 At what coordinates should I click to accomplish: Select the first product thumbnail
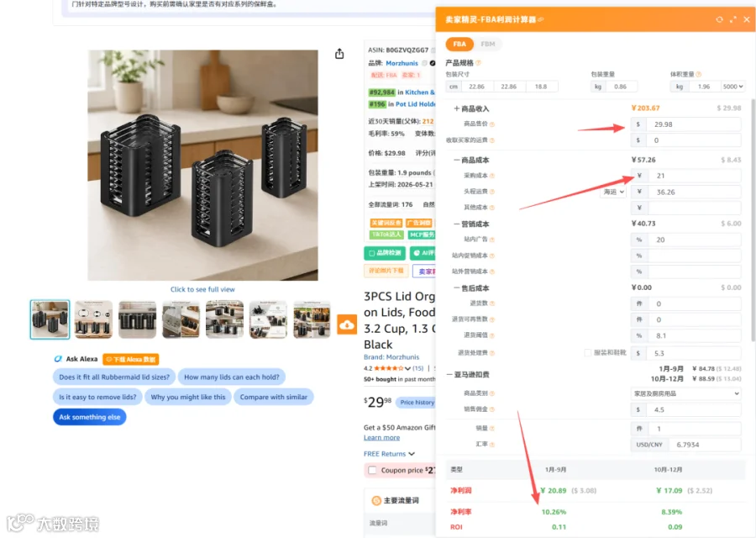click(50, 319)
